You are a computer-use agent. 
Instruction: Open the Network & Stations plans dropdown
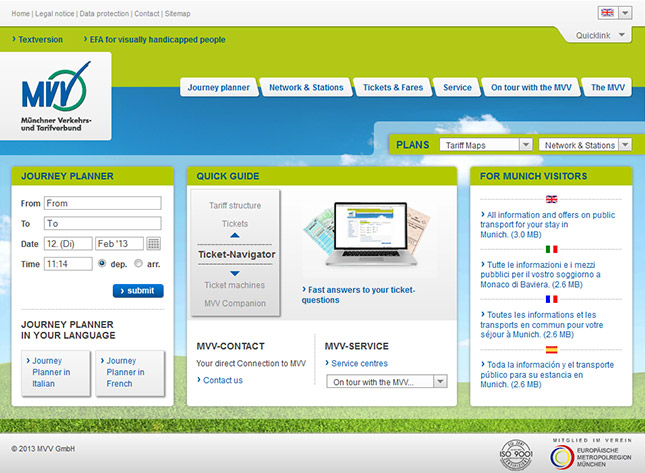click(585, 145)
